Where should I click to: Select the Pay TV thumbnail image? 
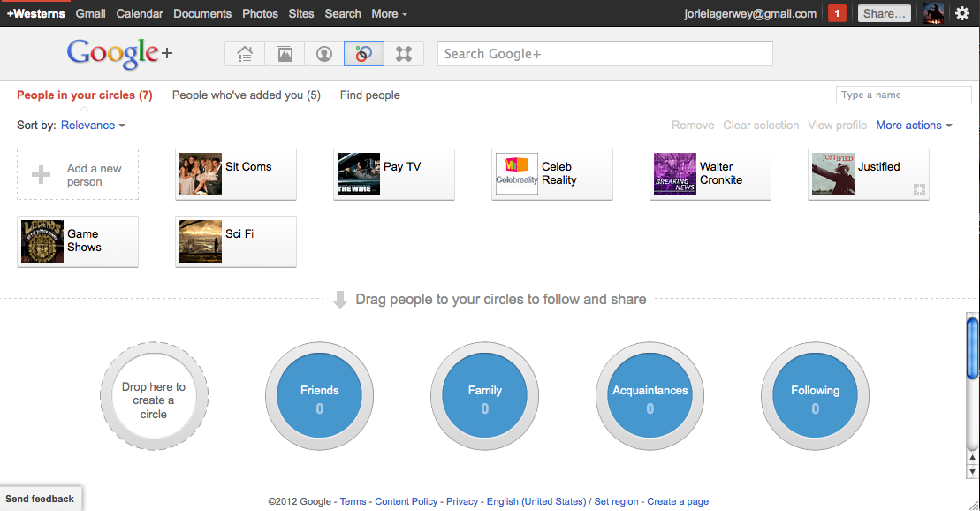click(359, 174)
